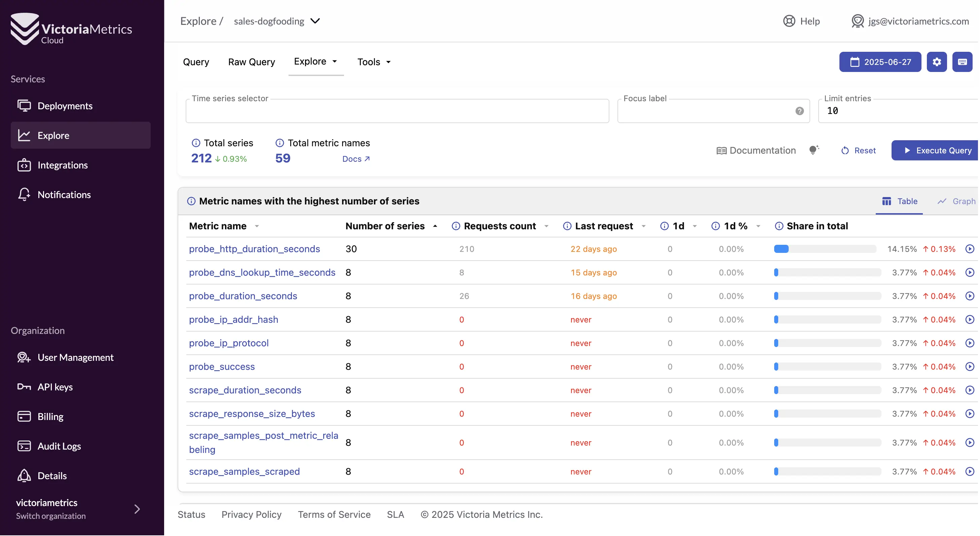
Task: Sort by Last request column arrow
Action: [644, 227]
